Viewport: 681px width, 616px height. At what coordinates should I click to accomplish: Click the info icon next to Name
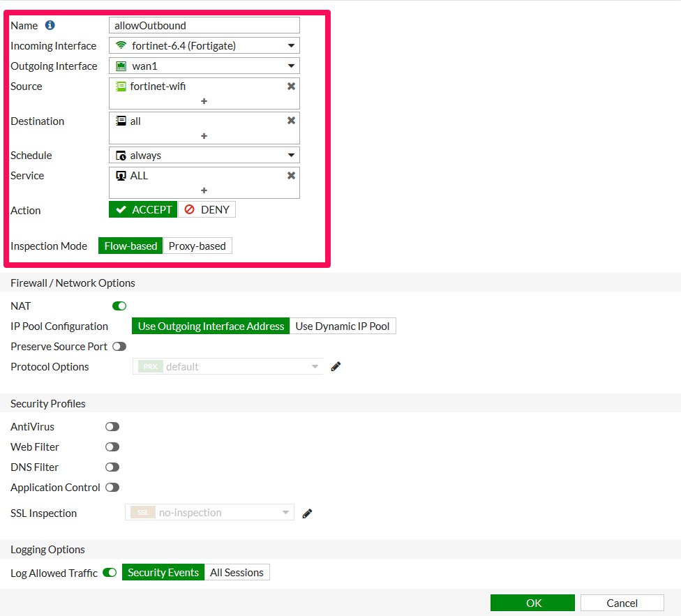pyautogui.click(x=50, y=25)
